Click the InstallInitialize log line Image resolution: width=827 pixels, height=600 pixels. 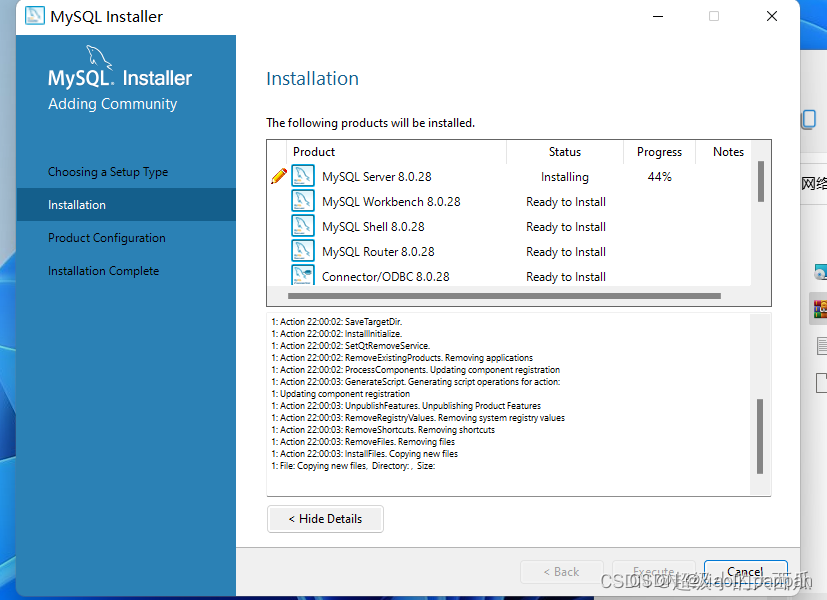pyautogui.click(x=336, y=334)
